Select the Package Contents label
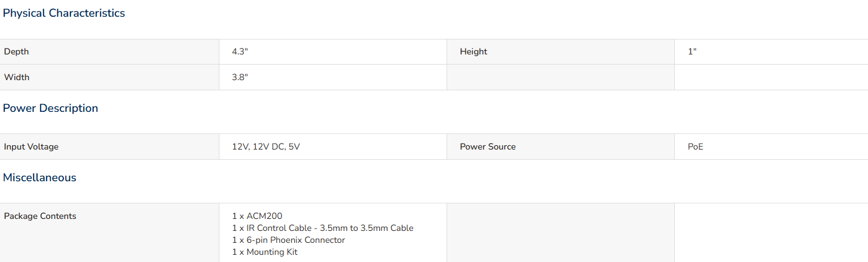This screenshot has height=262, width=868. [40, 216]
